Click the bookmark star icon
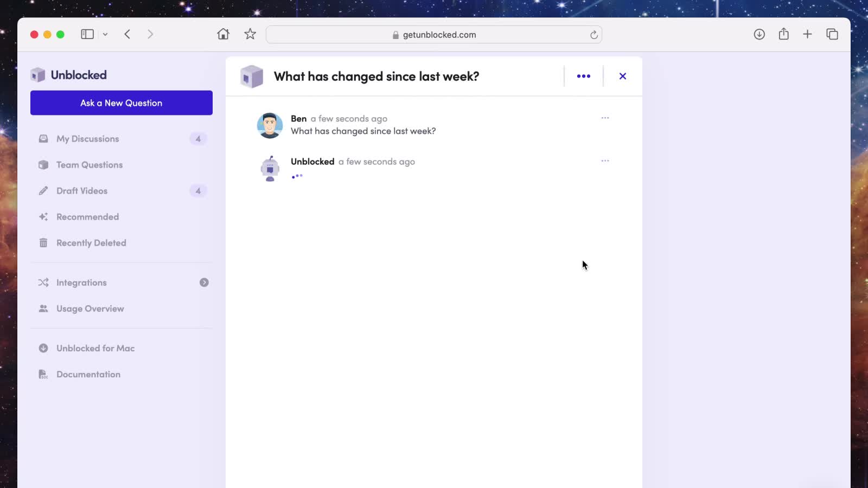 pyautogui.click(x=250, y=34)
